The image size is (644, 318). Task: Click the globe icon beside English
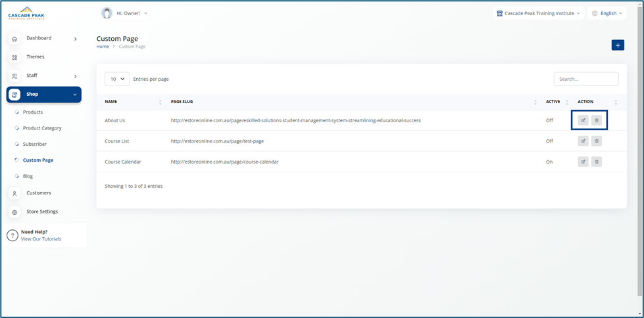(595, 13)
